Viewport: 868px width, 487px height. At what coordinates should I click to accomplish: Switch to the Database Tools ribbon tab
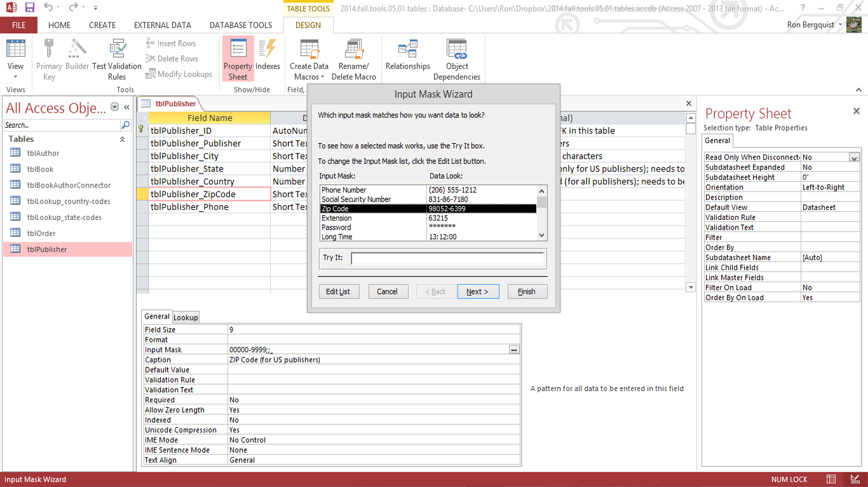[x=241, y=25]
